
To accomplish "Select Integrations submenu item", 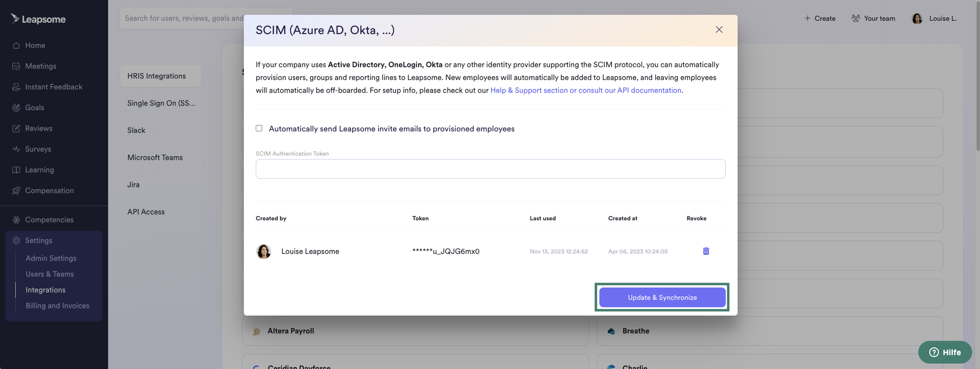I will (45, 290).
